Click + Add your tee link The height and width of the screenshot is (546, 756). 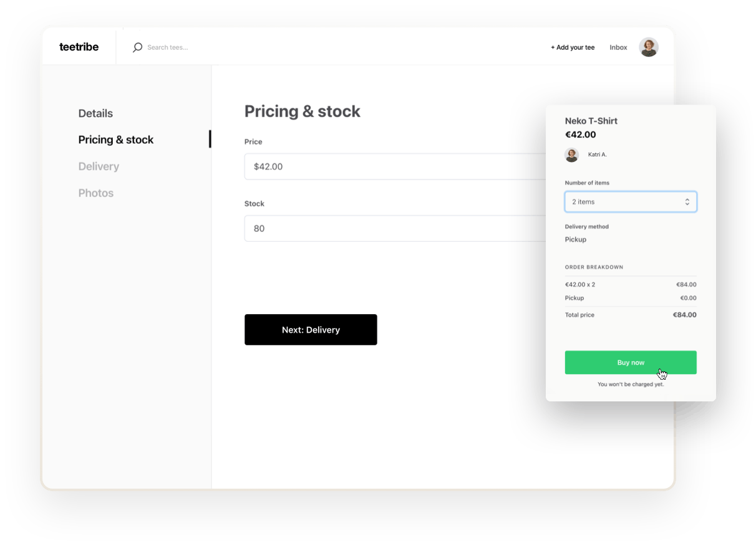[573, 47]
